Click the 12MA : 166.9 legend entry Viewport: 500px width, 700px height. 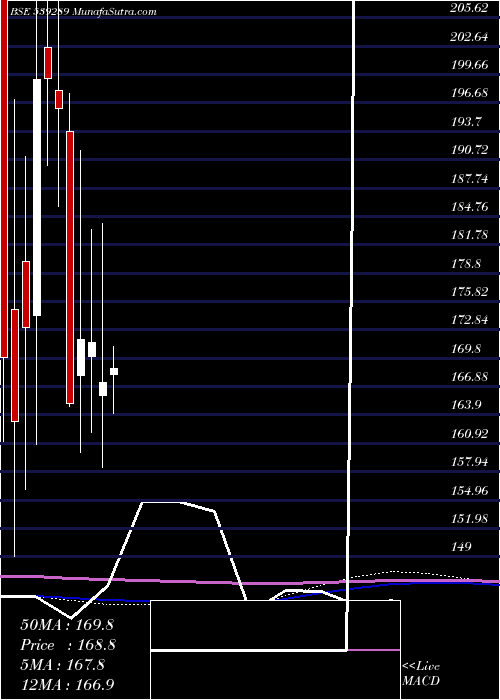(x=68, y=684)
